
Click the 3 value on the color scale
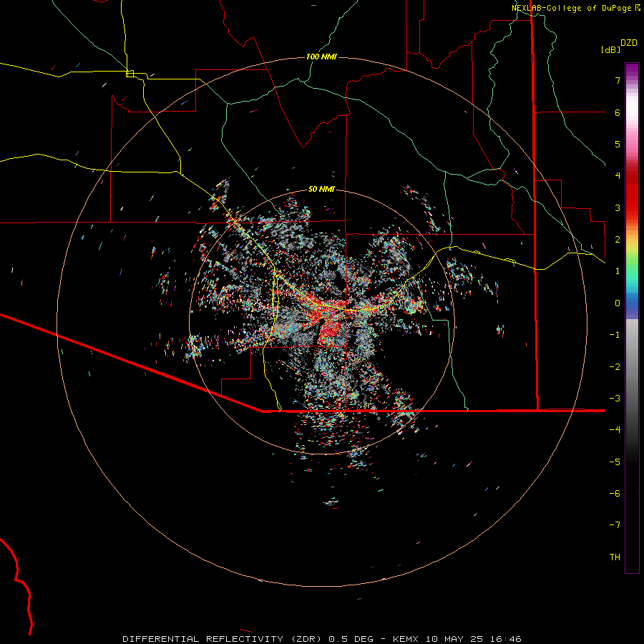coord(618,208)
